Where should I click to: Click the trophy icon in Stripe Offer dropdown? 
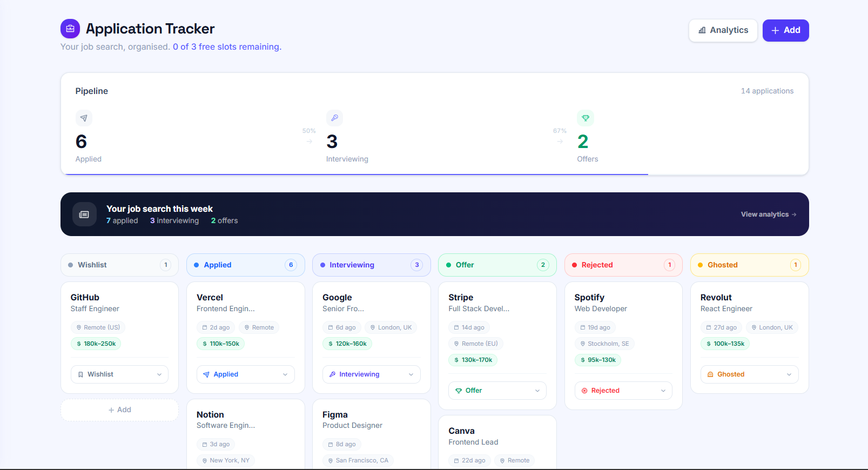point(459,391)
